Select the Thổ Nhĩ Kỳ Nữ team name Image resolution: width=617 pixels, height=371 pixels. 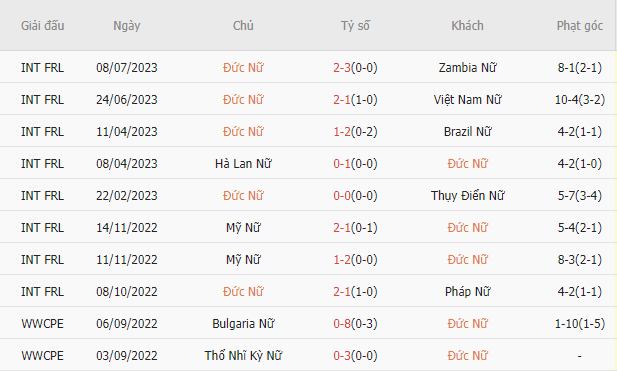point(243,356)
